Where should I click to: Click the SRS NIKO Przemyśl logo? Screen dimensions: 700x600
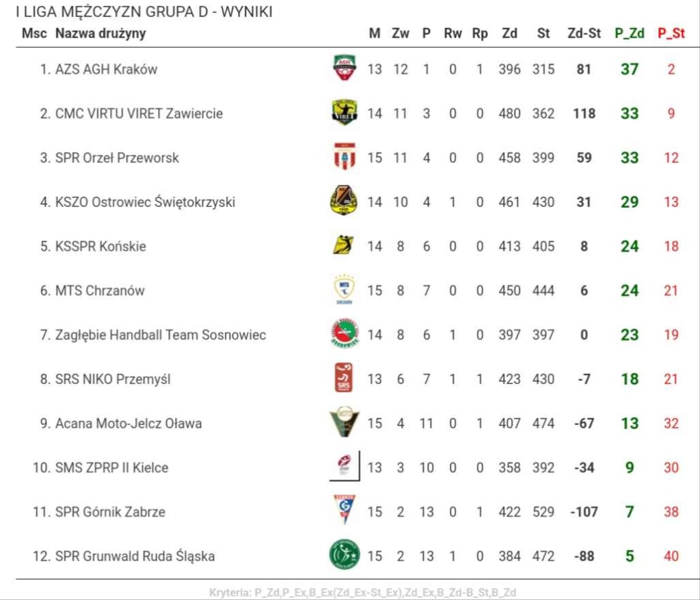pyautogui.click(x=345, y=379)
